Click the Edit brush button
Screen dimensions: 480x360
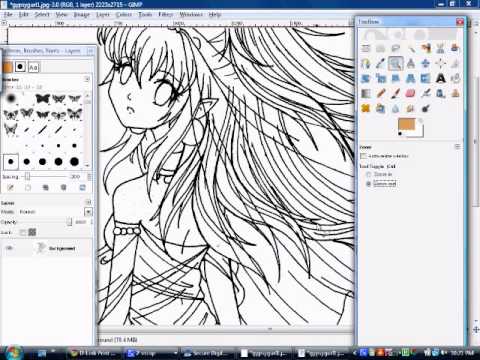11,188
